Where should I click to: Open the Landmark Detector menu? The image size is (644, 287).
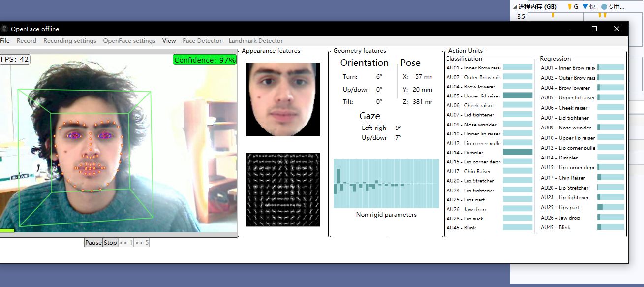[256, 40]
